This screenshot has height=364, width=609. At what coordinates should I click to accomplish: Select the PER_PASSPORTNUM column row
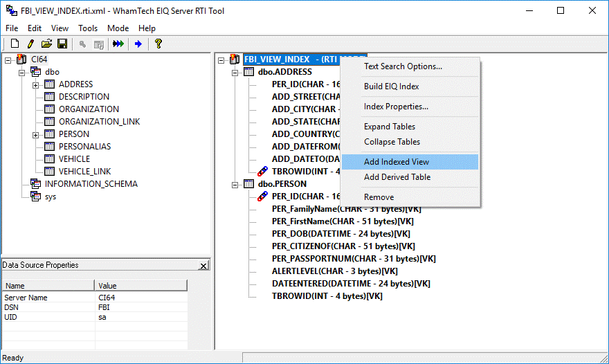click(354, 258)
